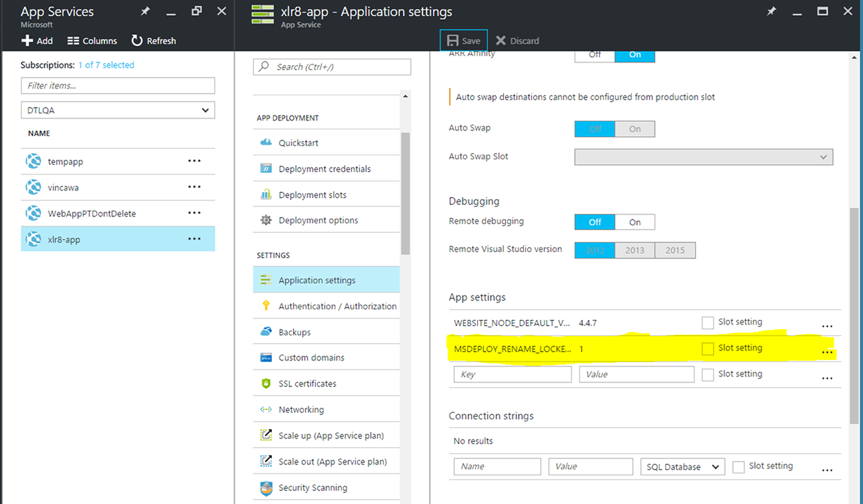Pin the App Services blade
The width and height of the screenshot is (863, 504).
point(145,11)
